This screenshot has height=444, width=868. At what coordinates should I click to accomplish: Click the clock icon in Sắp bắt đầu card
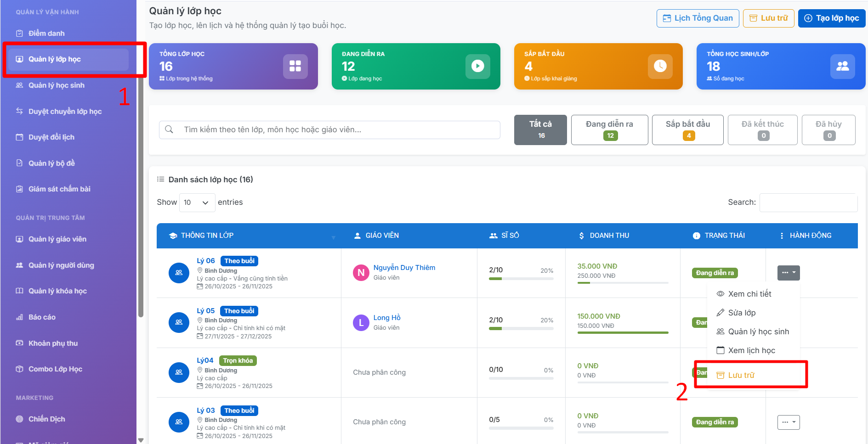660,66
